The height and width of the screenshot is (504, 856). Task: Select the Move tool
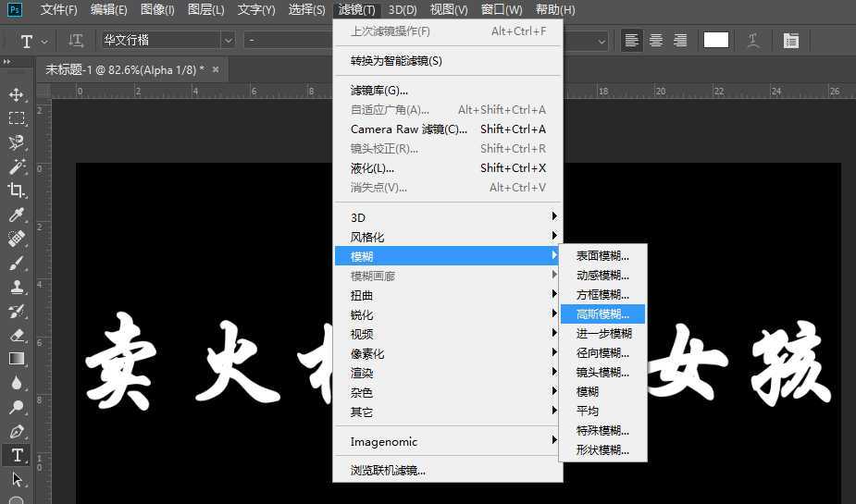[x=17, y=94]
